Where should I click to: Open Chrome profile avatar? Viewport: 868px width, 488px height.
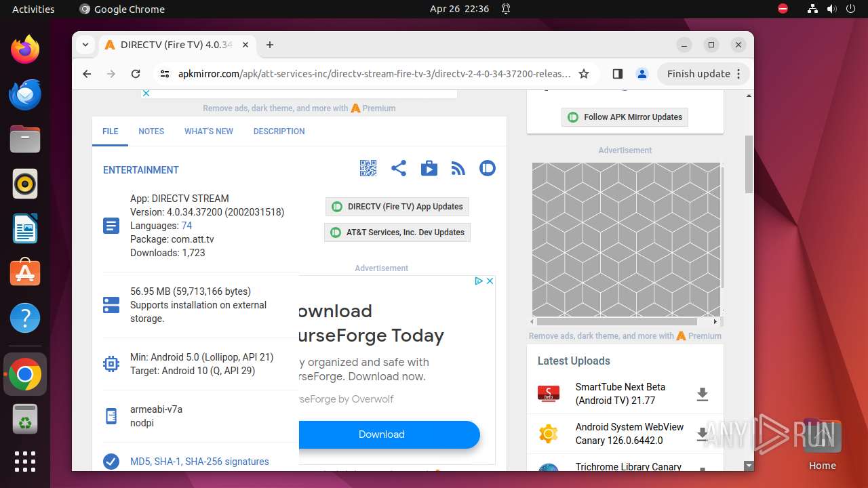(x=642, y=74)
